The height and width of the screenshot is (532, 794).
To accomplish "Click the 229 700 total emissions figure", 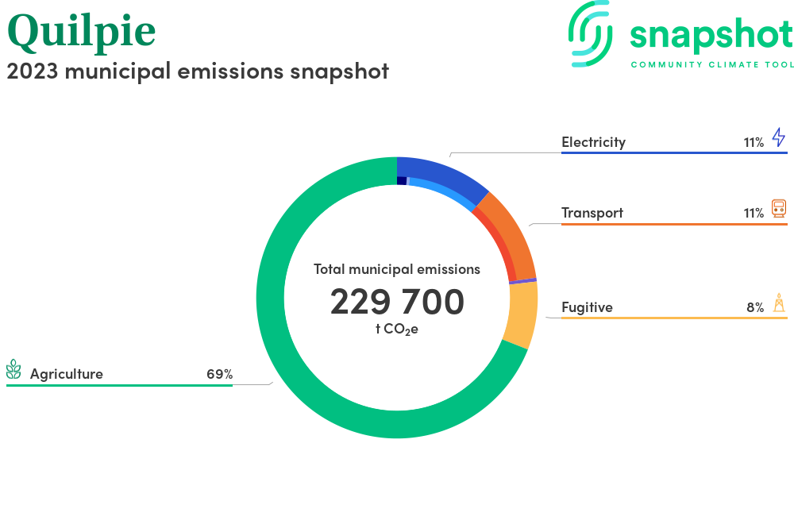I will (397, 302).
